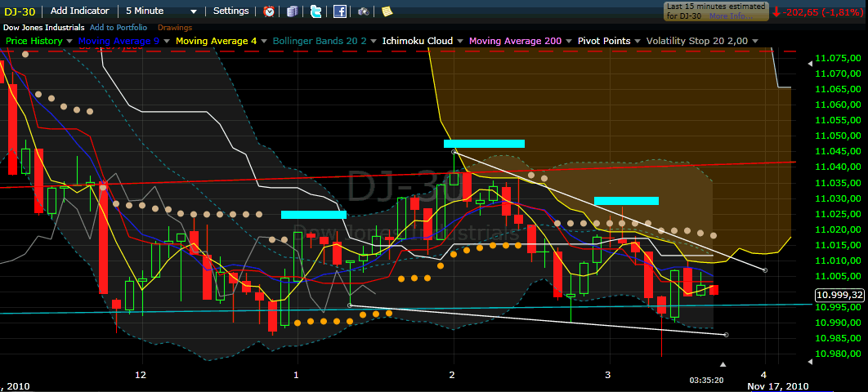Click the 10.980,00 price axis label
This screenshot has height=392, width=868.
tap(838, 354)
